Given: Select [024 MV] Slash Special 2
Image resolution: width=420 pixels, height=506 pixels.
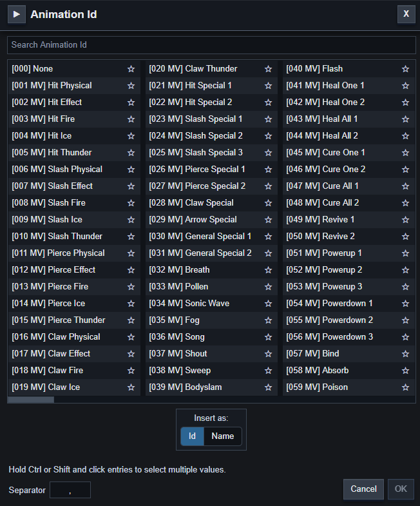Looking at the screenshot, I should (211, 136).
